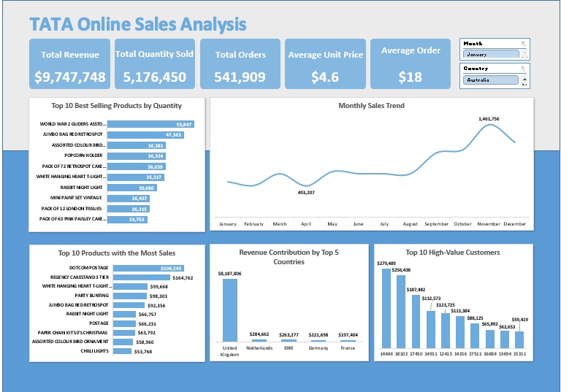Click the $164,762 value label
The height and width of the screenshot is (392, 561).
tap(183, 278)
